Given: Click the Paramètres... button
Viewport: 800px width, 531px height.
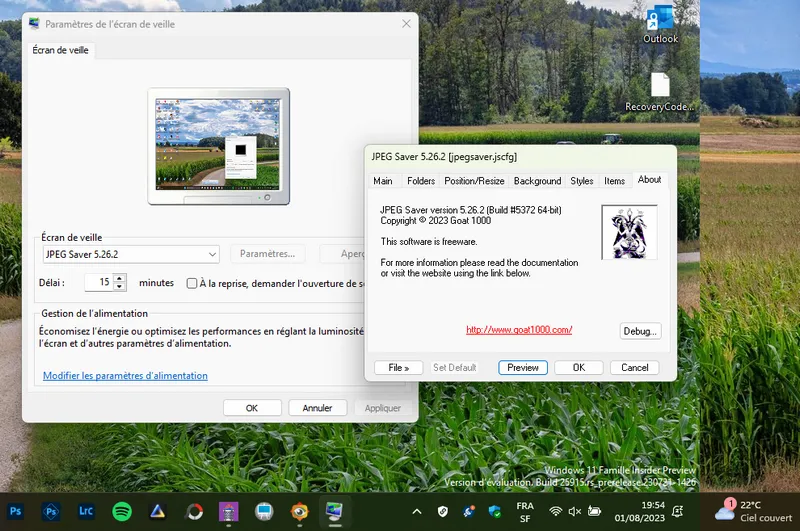Looking at the screenshot, I should tap(267, 254).
